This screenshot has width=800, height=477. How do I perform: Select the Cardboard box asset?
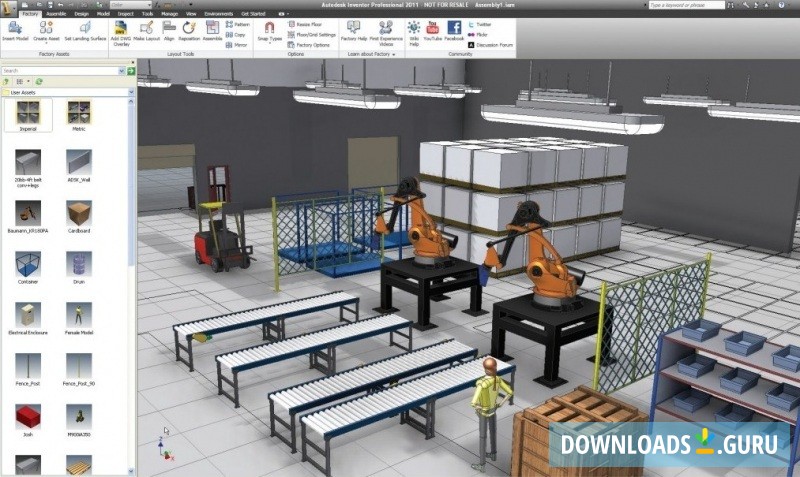pyautogui.click(x=79, y=217)
